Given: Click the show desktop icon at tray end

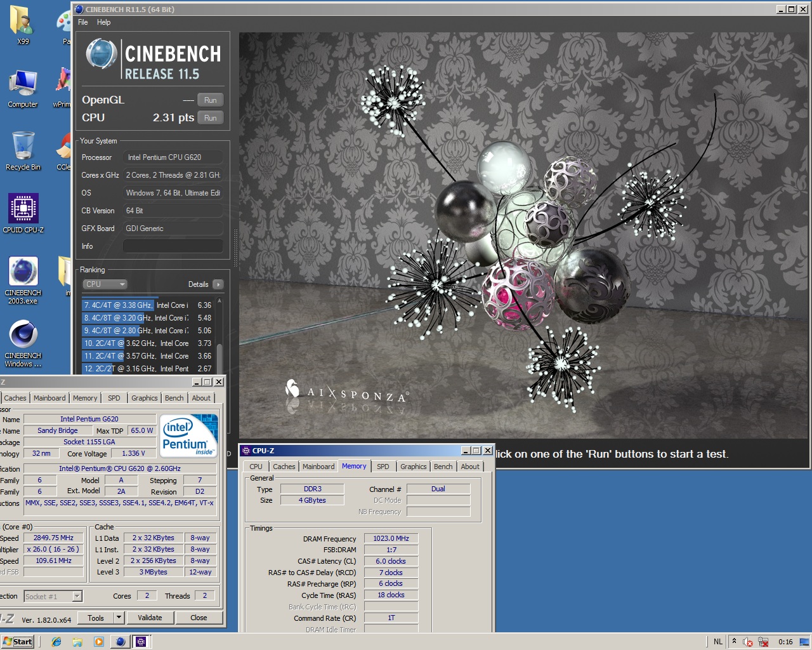Looking at the screenshot, I should pyautogui.click(x=804, y=641).
